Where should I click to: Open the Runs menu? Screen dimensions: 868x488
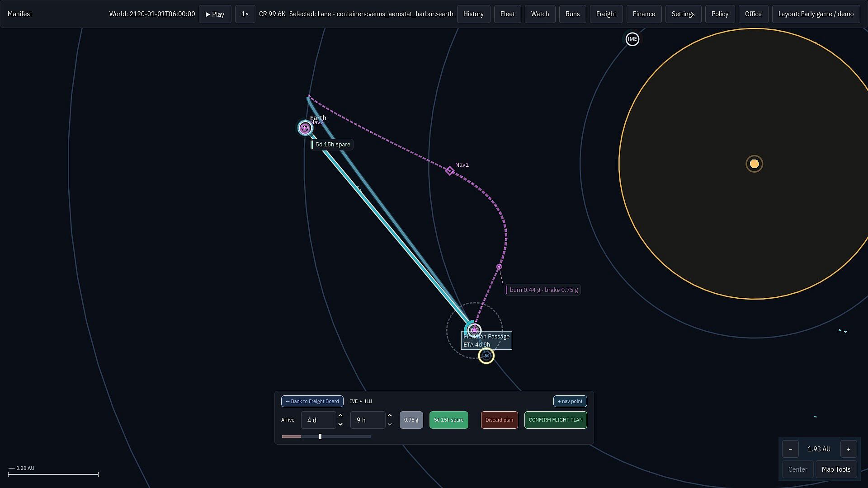coord(572,14)
